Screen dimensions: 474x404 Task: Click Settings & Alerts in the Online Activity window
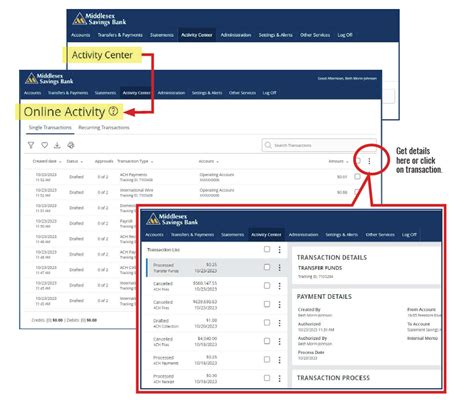pos(207,93)
